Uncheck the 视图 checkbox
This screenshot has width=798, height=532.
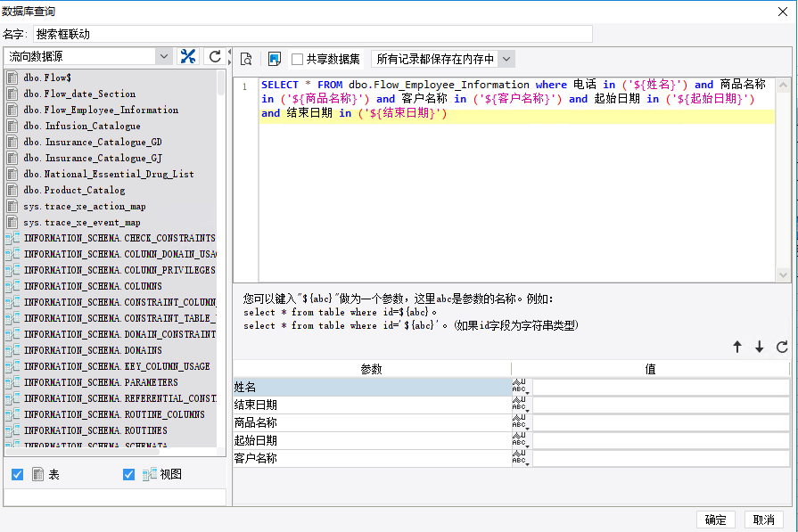pyautogui.click(x=128, y=475)
